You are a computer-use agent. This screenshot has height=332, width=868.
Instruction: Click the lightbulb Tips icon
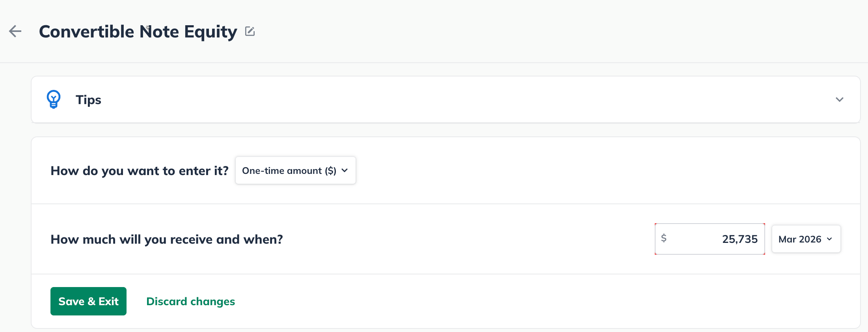54,99
